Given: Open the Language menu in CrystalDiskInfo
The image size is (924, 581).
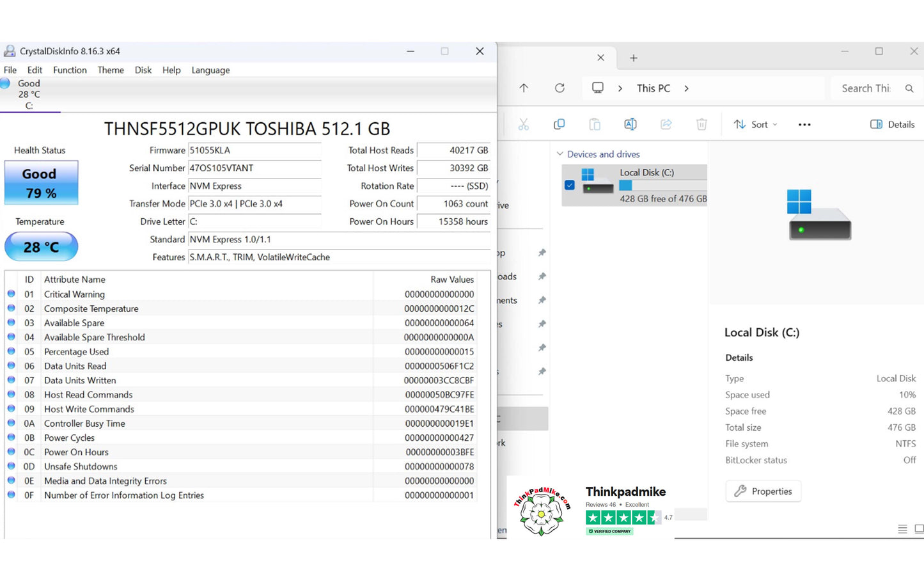Looking at the screenshot, I should tap(210, 70).
